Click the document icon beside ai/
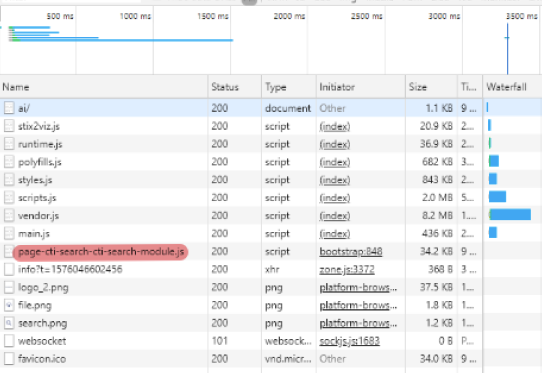 point(9,108)
